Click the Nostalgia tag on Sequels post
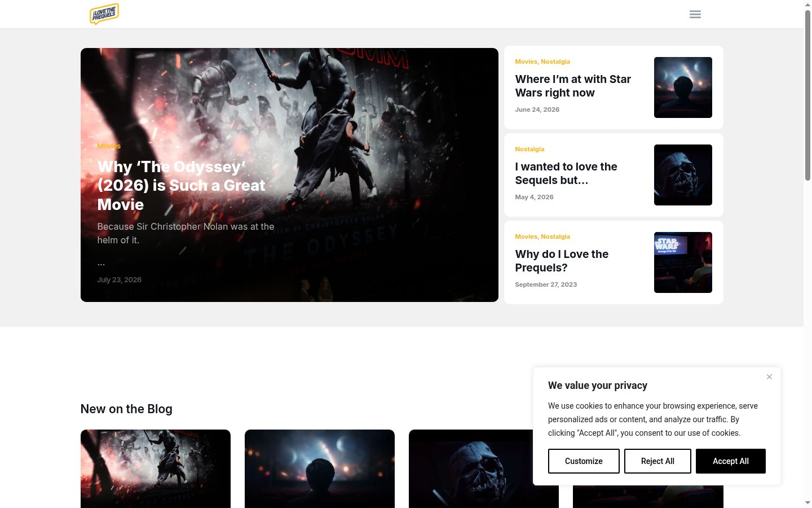Viewport: 812px width, 508px height. tap(529, 149)
